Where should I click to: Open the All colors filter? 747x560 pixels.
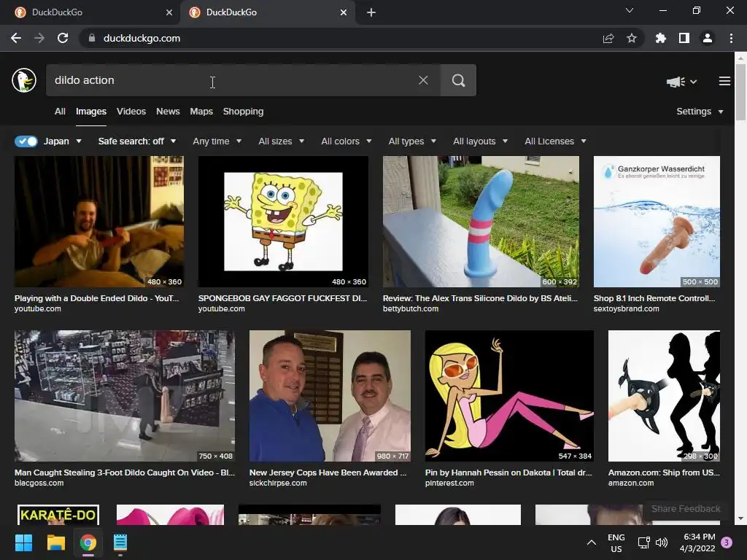(x=347, y=141)
